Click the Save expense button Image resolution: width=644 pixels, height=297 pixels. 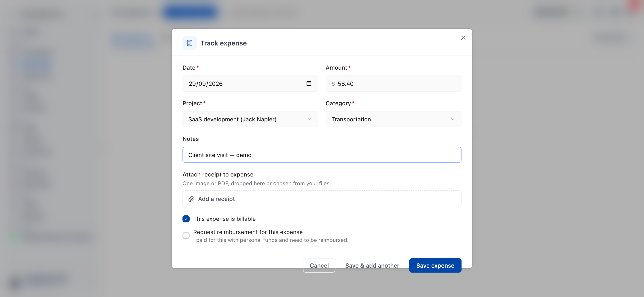coord(435,265)
